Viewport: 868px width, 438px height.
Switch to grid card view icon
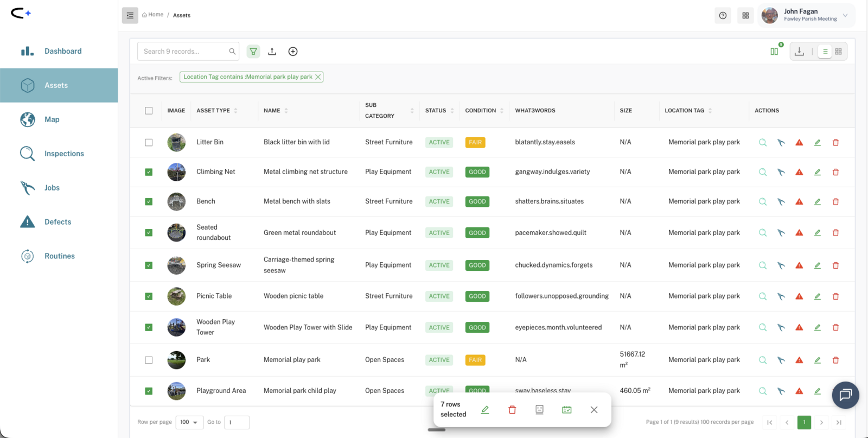click(x=839, y=52)
